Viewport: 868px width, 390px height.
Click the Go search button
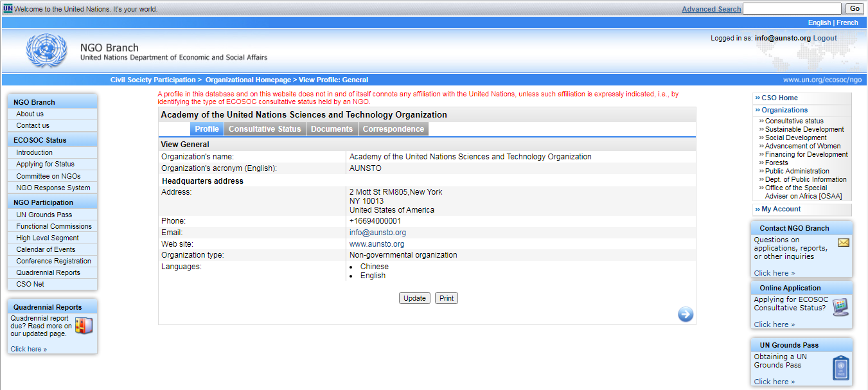[x=855, y=8]
